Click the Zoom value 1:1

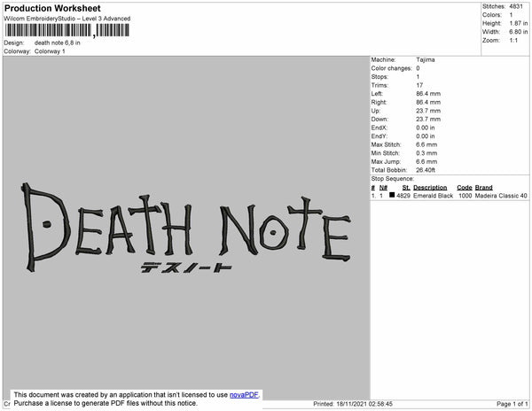tap(513, 41)
